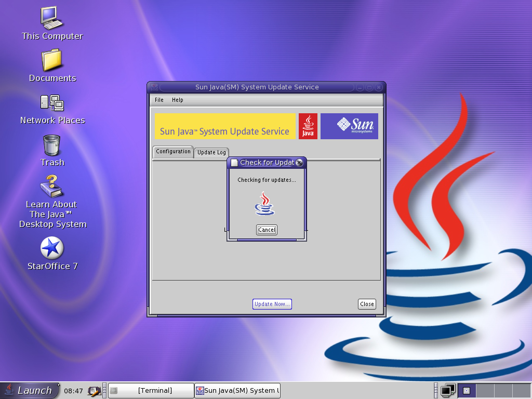Switch to the second workspace
The height and width of the screenshot is (399, 532).
click(x=485, y=391)
